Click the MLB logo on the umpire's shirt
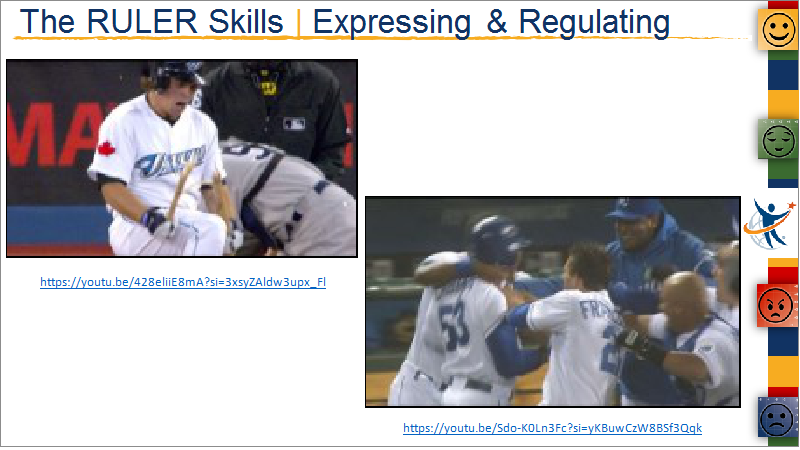 click(294, 123)
